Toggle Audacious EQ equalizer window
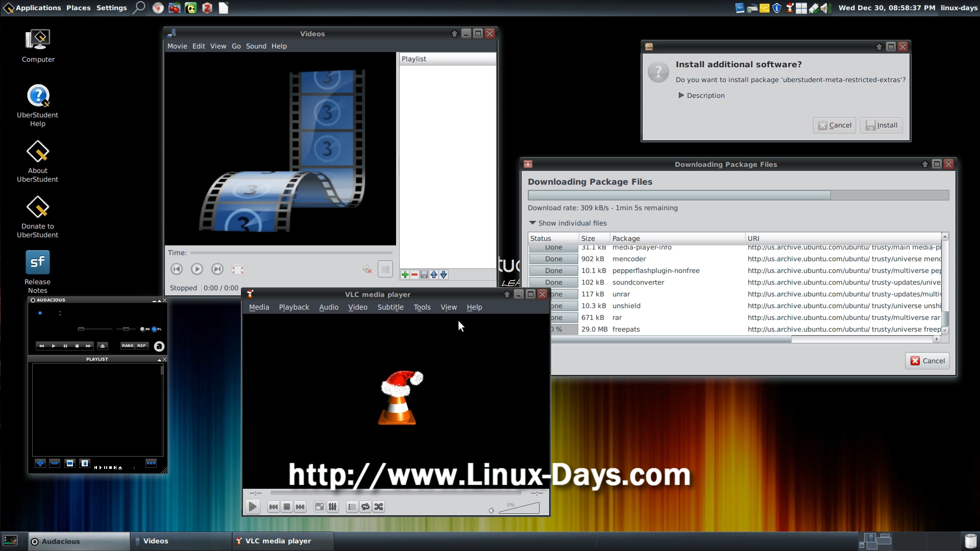Viewport: 980px width, 551px height. [x=144, y=329]
